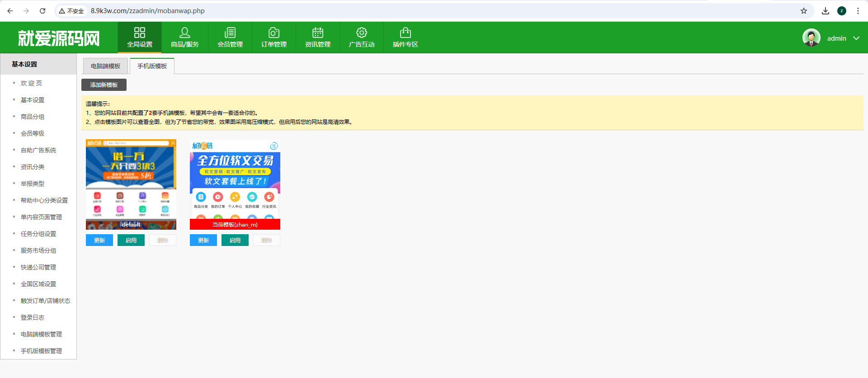
Task: Click the 当前模板(zhan_m) red label
Action: (235, 224)
